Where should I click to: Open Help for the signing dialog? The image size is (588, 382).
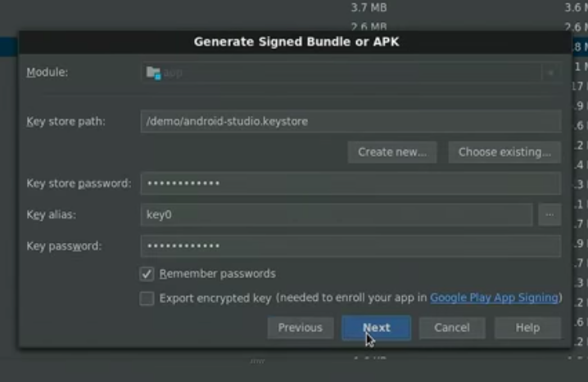pos(527,327)
